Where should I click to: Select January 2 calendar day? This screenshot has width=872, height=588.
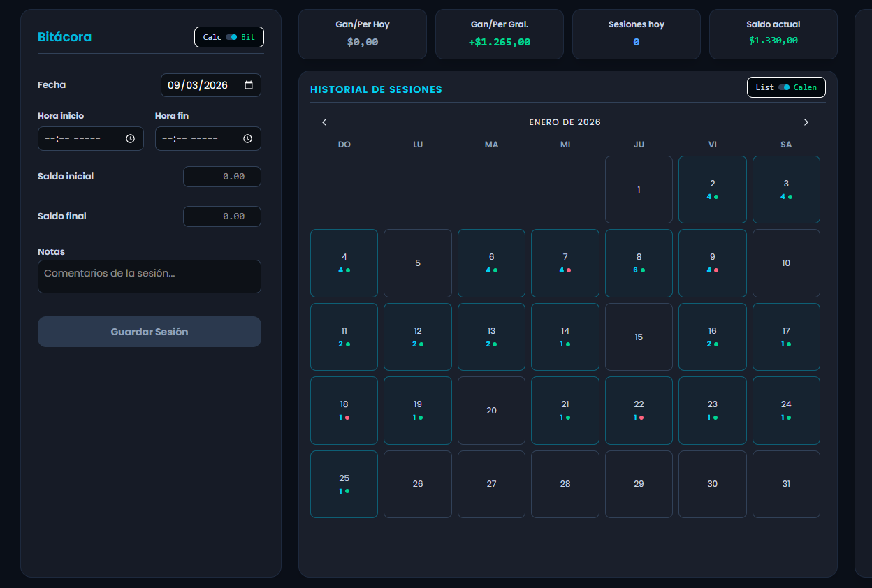[x=713, y=189]
